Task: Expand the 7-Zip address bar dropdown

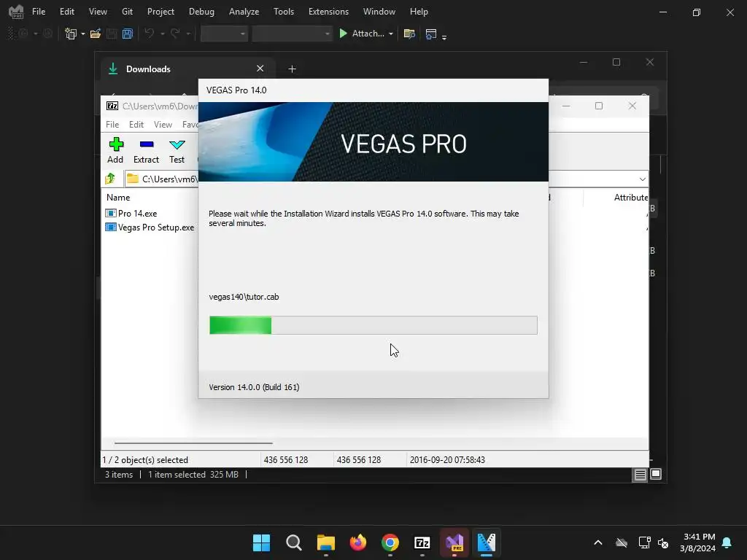Action: [642, 179]
